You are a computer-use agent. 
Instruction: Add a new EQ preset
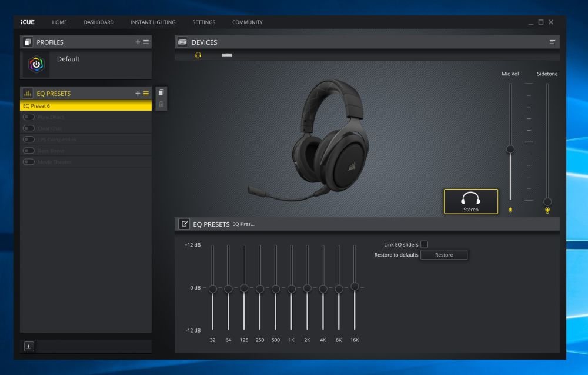tap(138, 93)
